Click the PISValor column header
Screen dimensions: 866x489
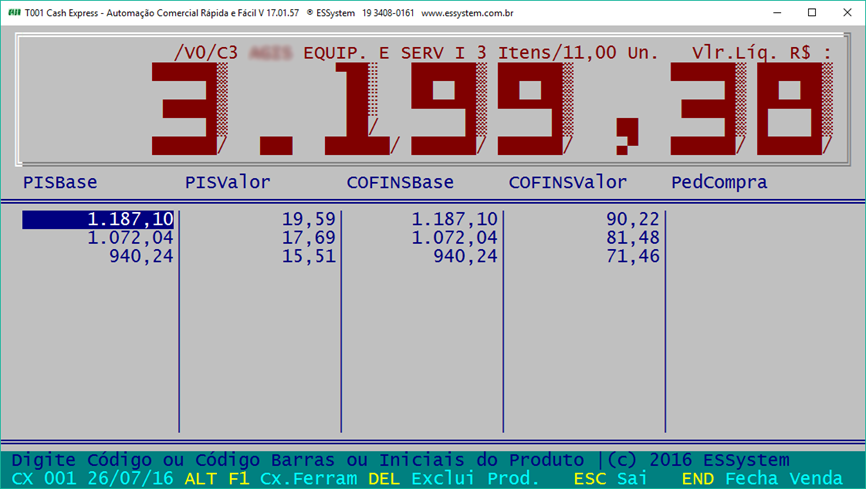pos(228,183)
